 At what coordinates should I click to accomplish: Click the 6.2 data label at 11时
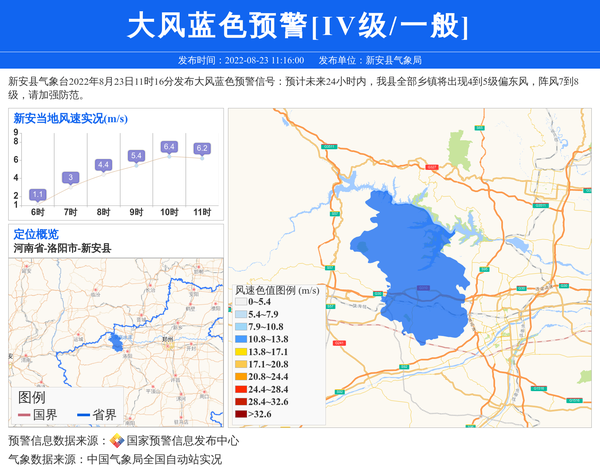[202, 149]
